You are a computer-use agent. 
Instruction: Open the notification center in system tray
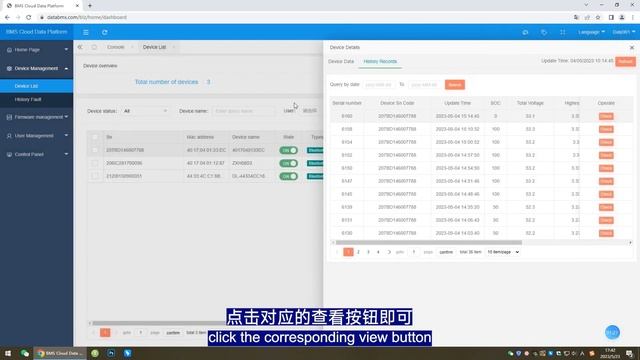coord(630,353)
